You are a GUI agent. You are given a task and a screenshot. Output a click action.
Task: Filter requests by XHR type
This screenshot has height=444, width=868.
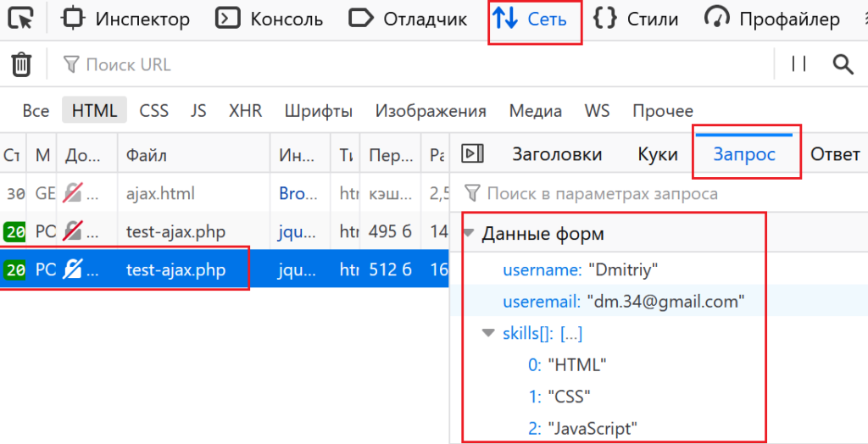pos(245,111)
